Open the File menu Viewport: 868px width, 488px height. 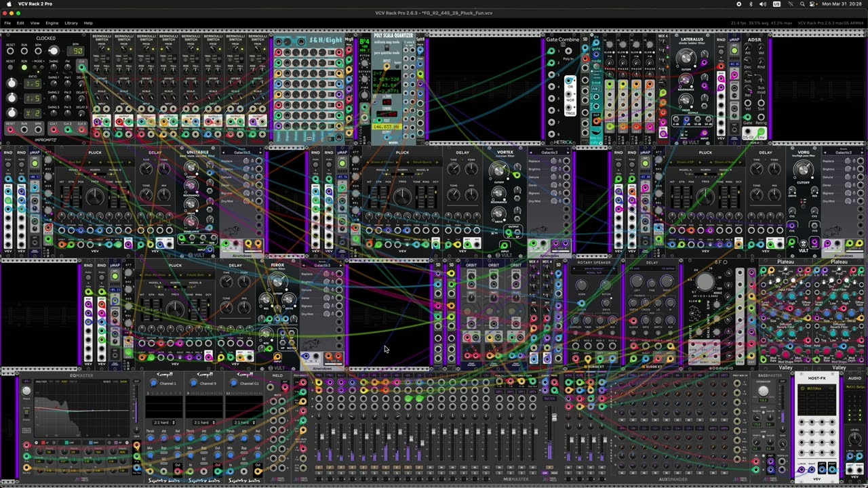pyautogui.click(x=7, y=23)
